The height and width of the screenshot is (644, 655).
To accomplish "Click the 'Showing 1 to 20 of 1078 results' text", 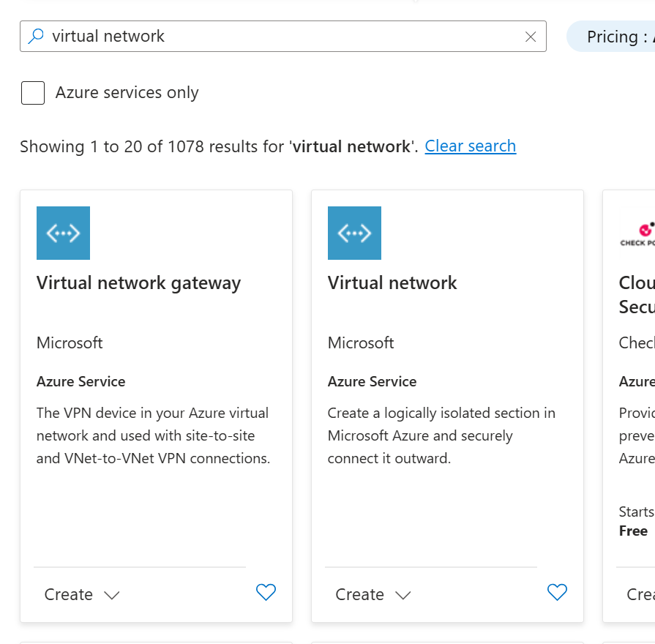I will pyautogui.click(x=220, y=146).
